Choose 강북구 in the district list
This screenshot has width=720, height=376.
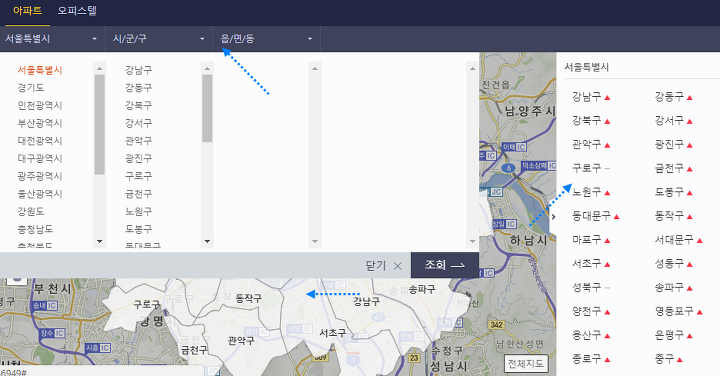[138, 105]
